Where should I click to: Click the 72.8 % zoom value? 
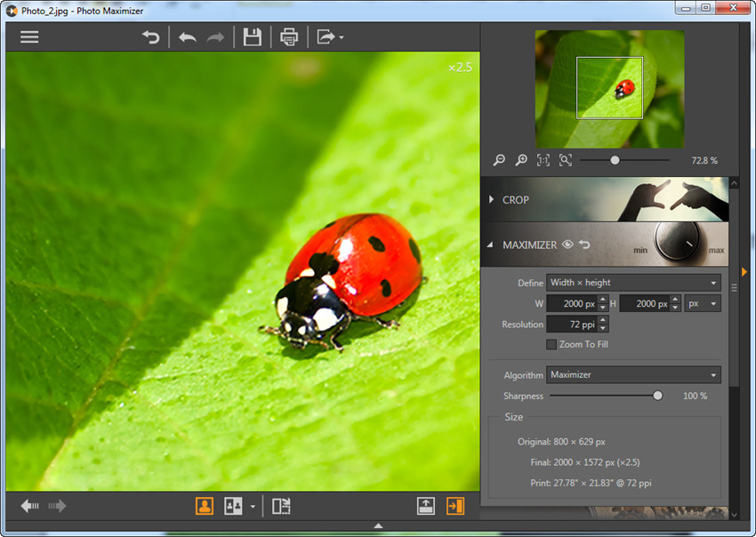click(x=704, y=161)
